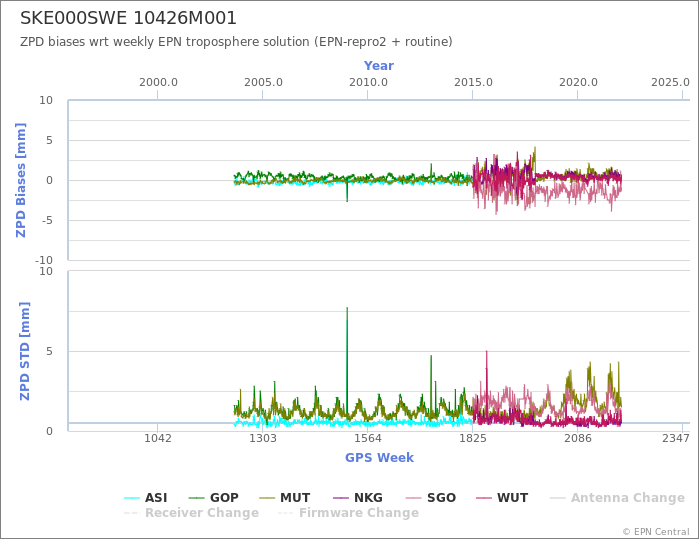Click GPS week 2086 tick label
Screen dimensions: 700x540
tap(578, 438)
